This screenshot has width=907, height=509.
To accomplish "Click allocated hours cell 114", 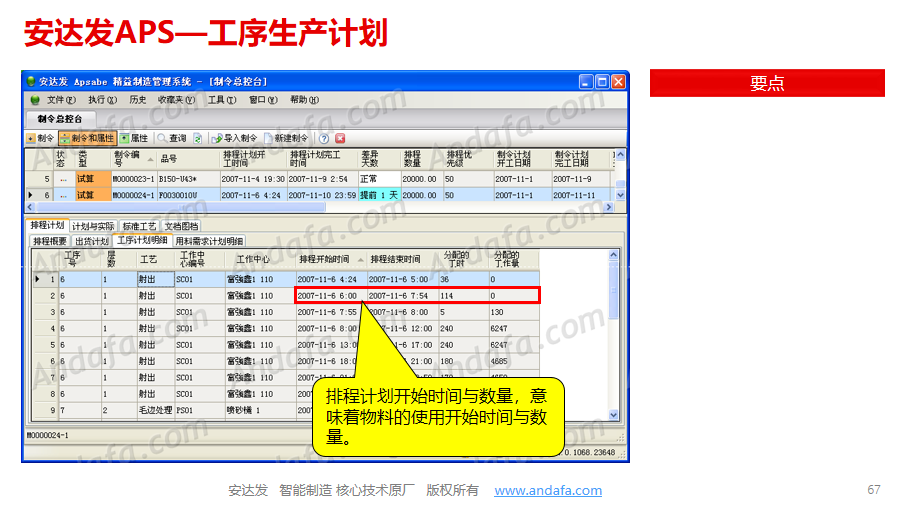I will pos(463,296).
